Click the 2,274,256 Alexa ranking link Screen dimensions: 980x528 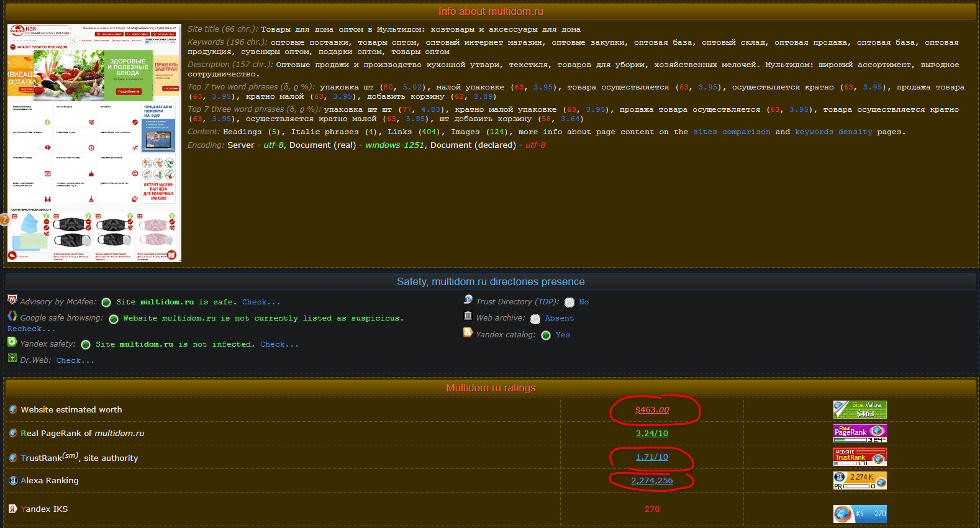pyautogui.click(x=652, y=481)
